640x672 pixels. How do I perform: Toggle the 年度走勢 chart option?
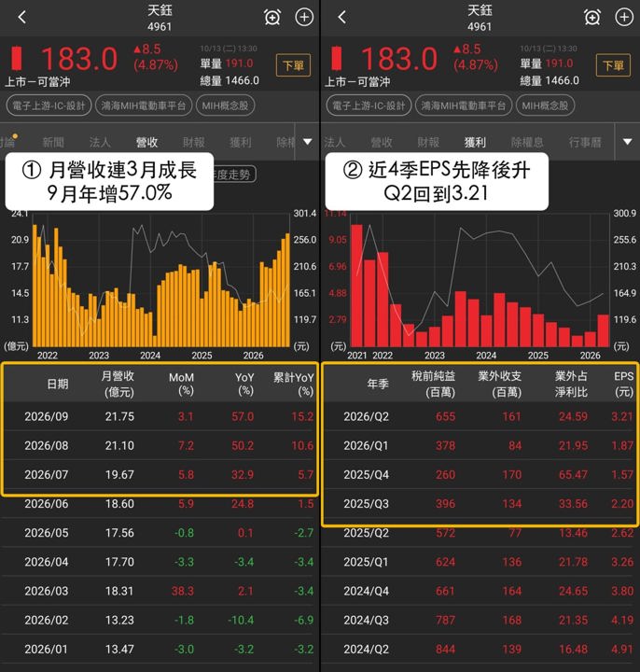click(x=233, y=174)
